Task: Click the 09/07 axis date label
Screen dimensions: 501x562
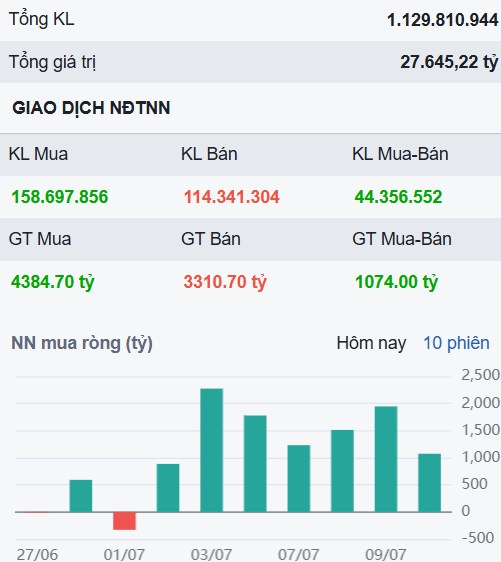Action: [x=386, y=554]
